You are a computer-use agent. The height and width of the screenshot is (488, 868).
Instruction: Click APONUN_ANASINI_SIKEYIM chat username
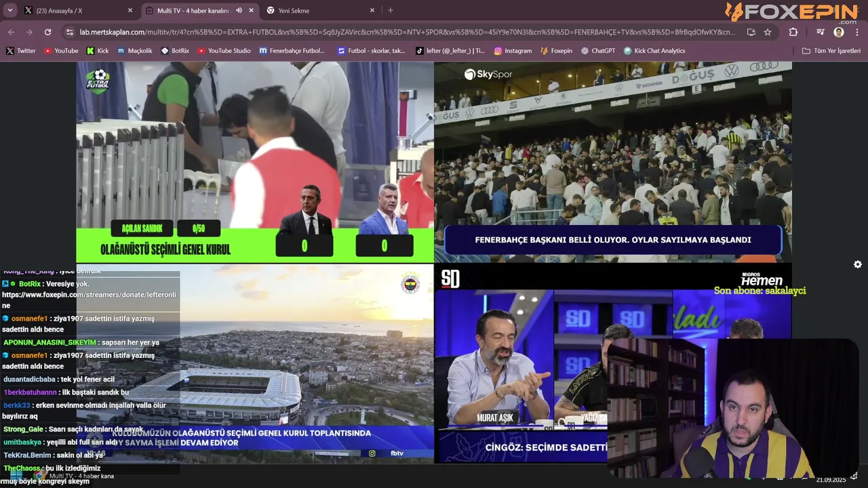pyautogui.click(x=50, y=342)
